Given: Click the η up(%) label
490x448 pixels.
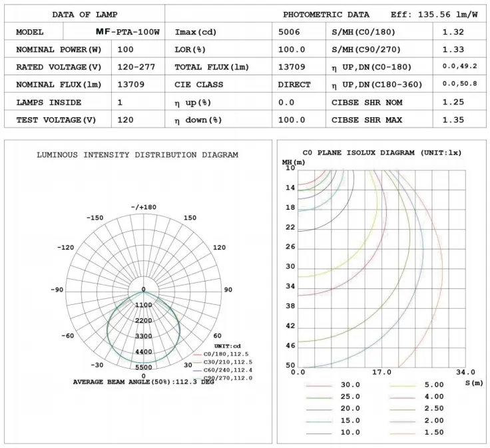Looking at the screenshot, I should [x=193, y=103].
